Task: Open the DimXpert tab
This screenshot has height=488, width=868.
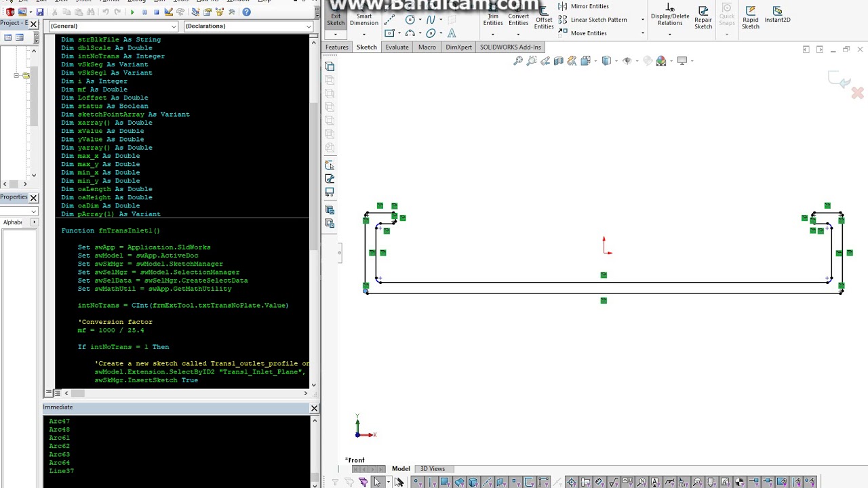Action: pos(459,47)
